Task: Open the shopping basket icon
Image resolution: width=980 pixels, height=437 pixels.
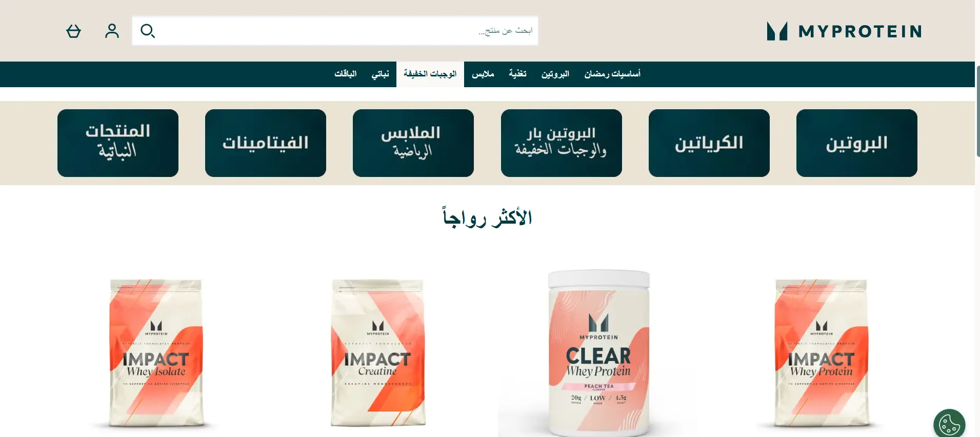Action: pos(74,31)
